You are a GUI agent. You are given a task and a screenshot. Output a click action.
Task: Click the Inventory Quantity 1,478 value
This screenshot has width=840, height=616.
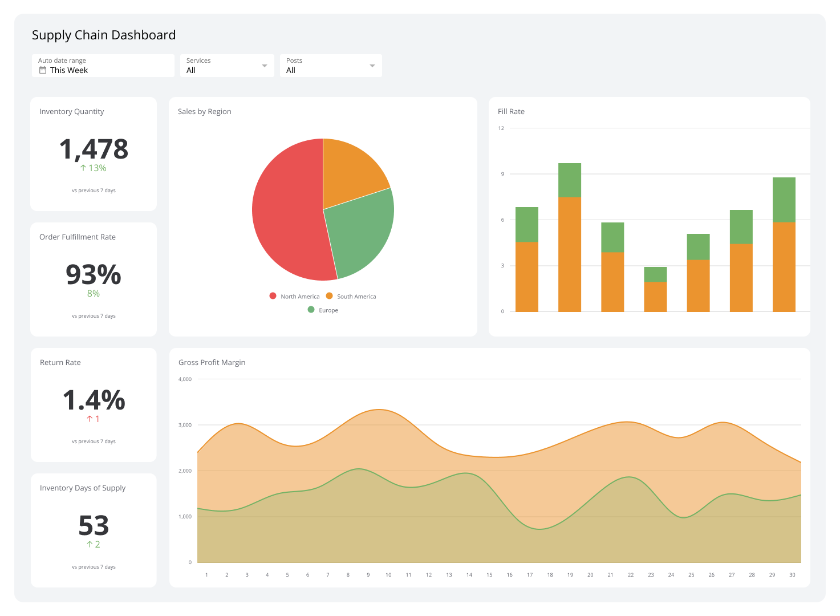click(x=93, y=149)
